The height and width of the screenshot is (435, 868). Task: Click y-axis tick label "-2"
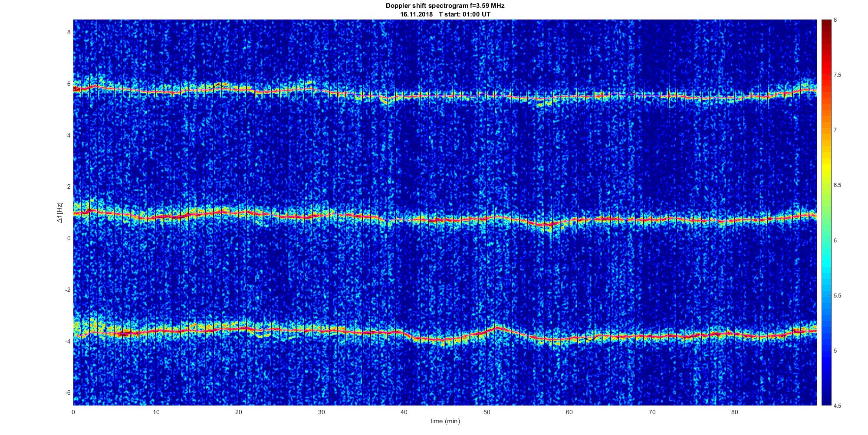click(68, 290)
